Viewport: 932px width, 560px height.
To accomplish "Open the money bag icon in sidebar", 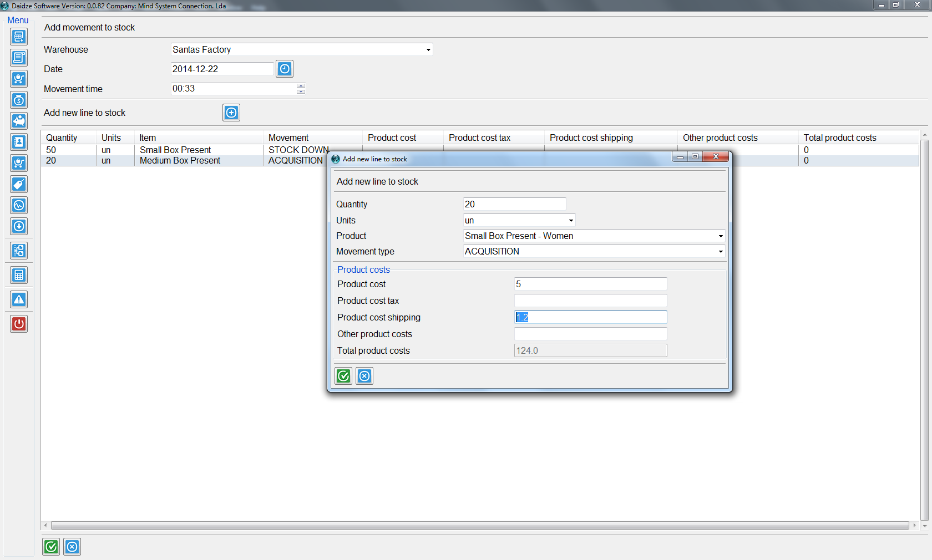I will click(19, 100).
